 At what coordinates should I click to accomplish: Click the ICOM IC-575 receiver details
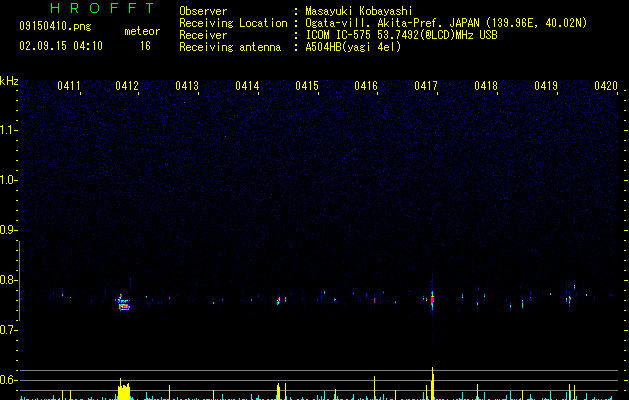pos(401,35)
